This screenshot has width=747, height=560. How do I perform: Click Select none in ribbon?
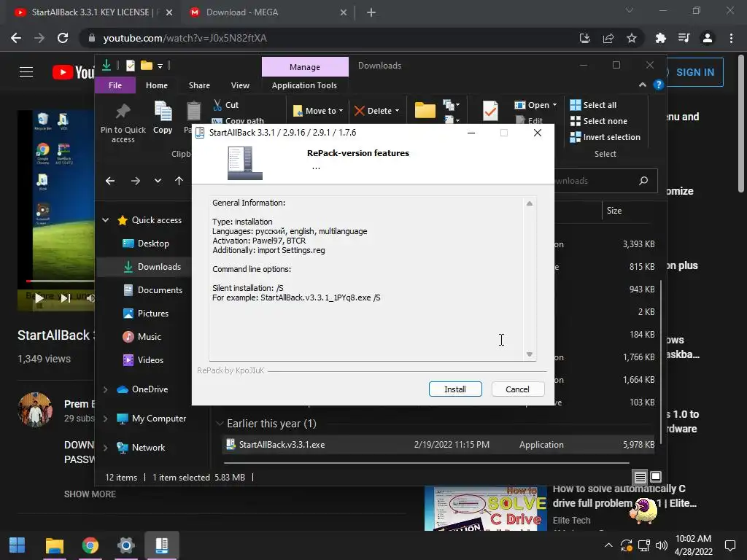point(599,121)
